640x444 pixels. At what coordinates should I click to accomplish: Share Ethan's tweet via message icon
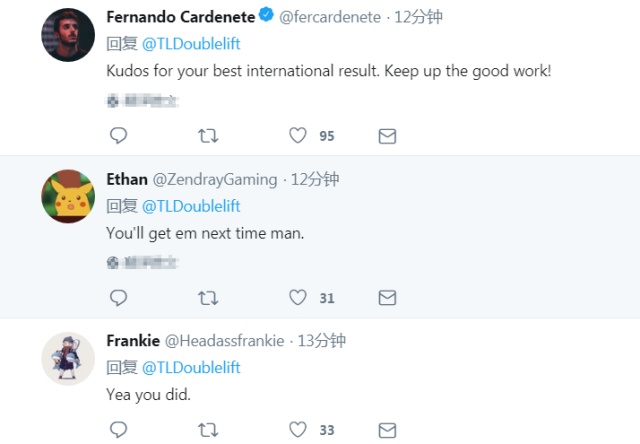coord(387,297)
